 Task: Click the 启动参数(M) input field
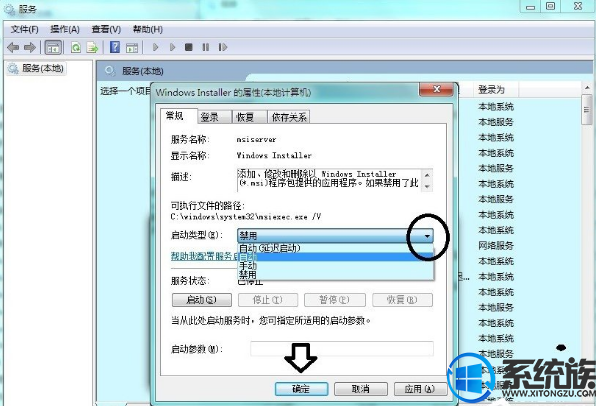click(x=341, y=349)
